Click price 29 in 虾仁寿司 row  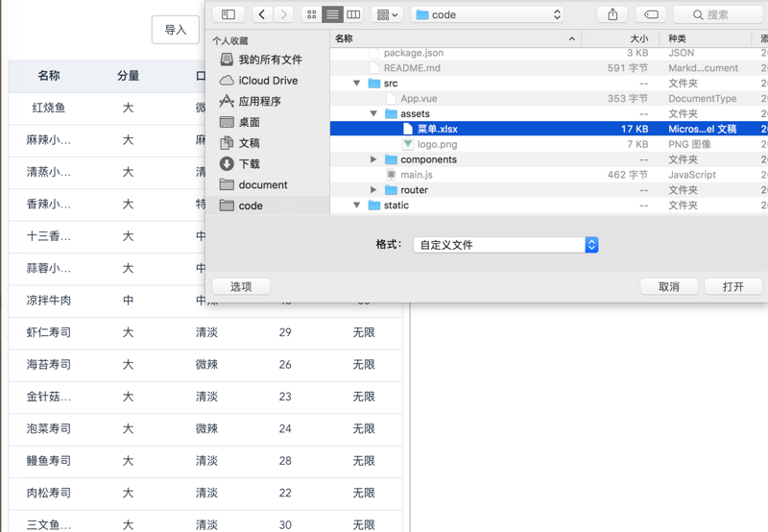[285, 332]
